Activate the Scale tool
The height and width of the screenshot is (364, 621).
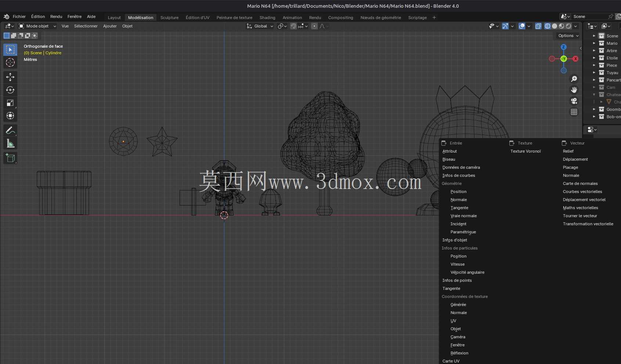[x=10, y=103]
